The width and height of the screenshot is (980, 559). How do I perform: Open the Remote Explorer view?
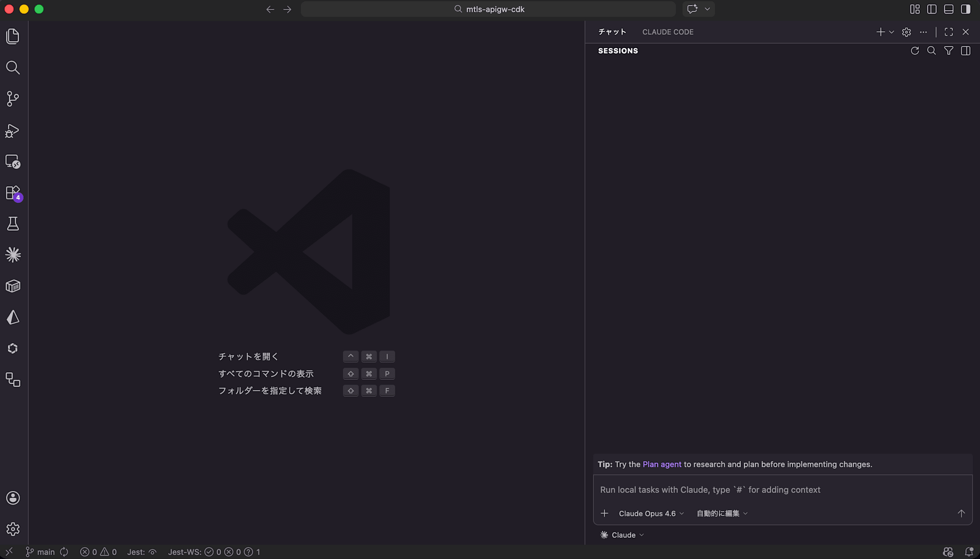coord(13,162)
